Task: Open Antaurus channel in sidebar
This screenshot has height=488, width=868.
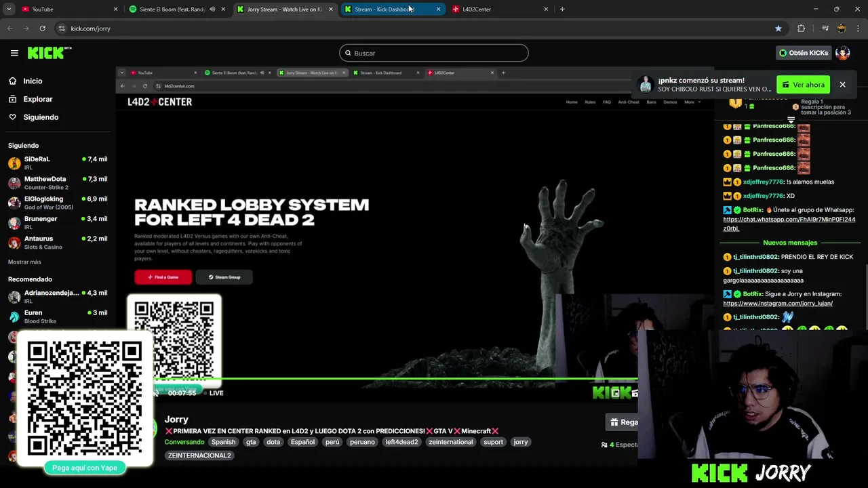Action: tap(58, 243)
